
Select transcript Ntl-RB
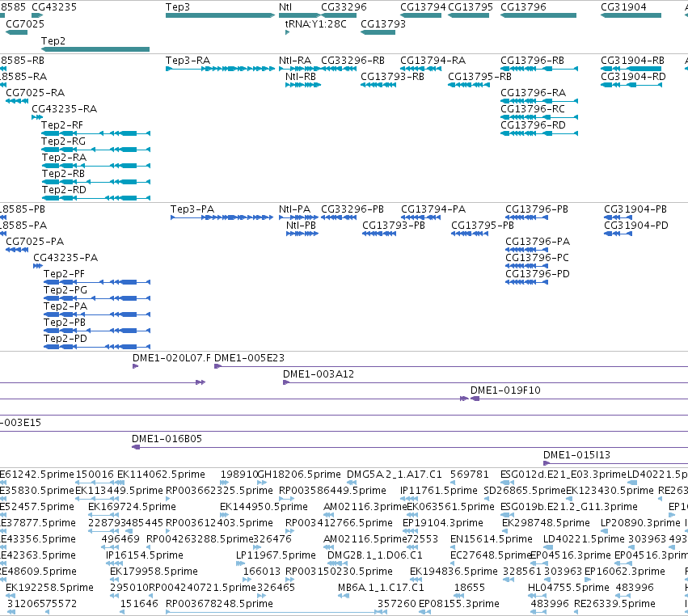coord(302,85)
